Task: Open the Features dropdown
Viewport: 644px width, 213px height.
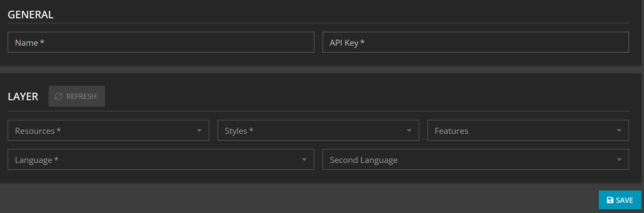Action: coord(528,131)
